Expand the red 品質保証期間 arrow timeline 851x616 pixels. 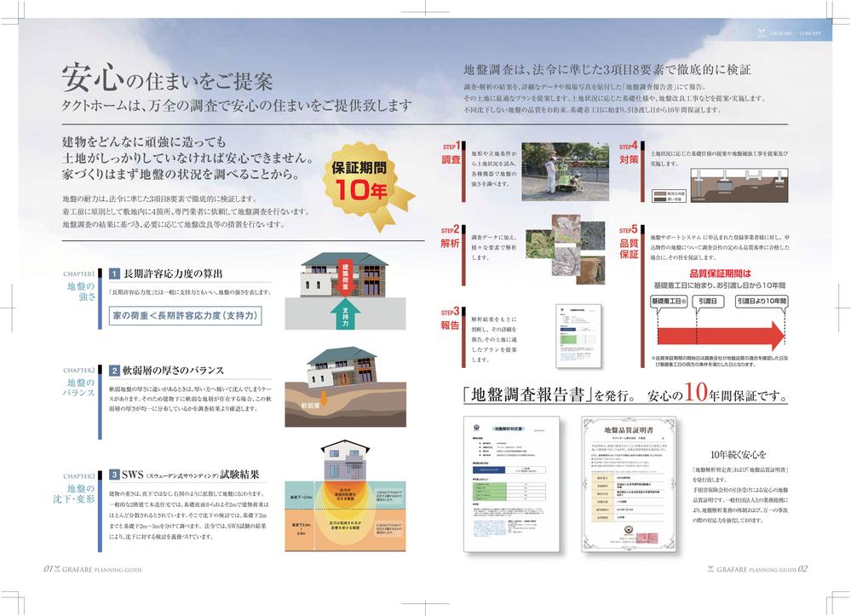pos(720,334)
